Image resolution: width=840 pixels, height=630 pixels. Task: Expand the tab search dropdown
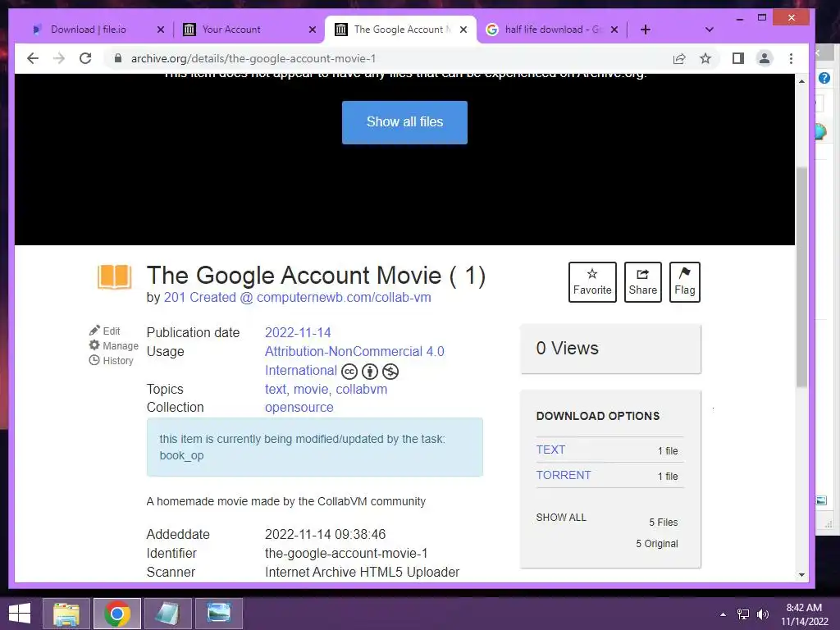point(710,30)
